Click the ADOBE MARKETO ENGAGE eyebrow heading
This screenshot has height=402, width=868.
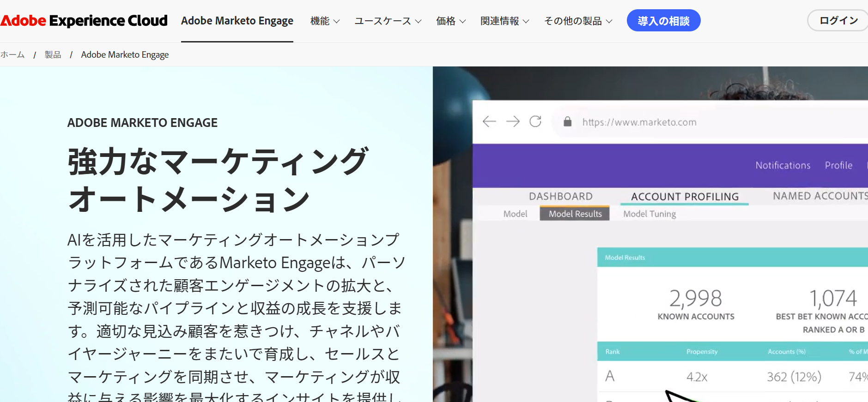[142, 123]
